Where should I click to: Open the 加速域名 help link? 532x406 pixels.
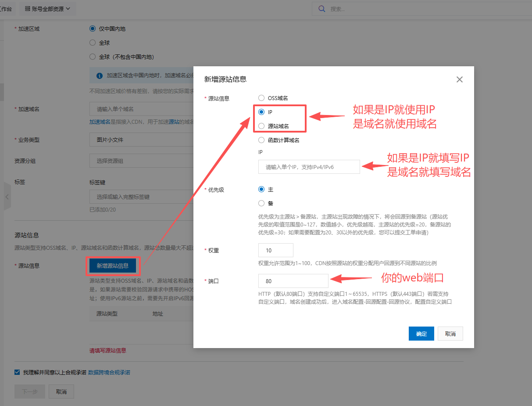click(100, 122)
